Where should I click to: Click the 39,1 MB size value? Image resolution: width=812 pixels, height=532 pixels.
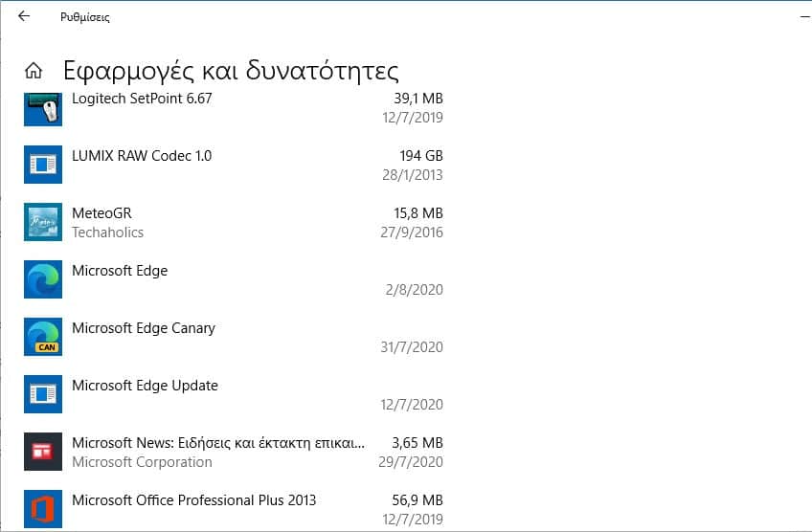pos(418,99)
